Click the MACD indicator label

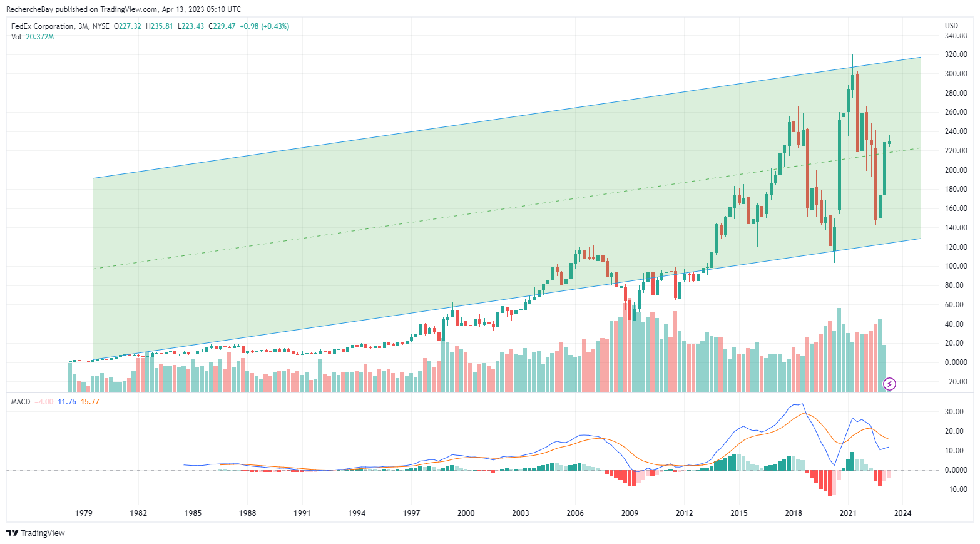(x=21, y=402)
